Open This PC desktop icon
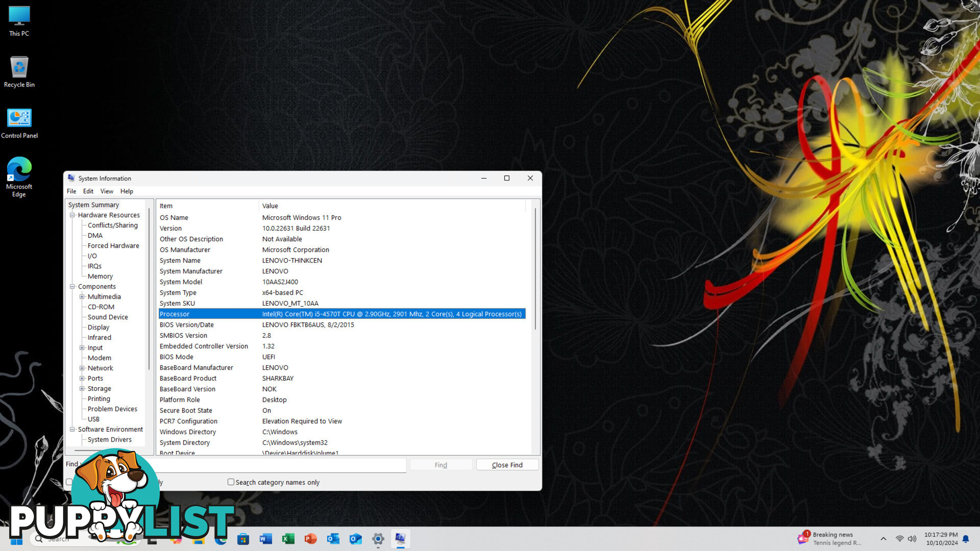980x551 pixels. 19,21
